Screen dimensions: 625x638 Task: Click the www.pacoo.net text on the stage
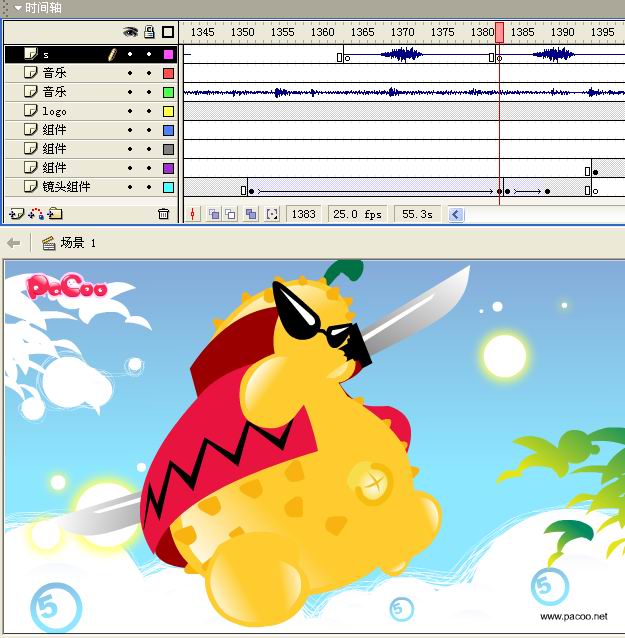pos(574,616)
